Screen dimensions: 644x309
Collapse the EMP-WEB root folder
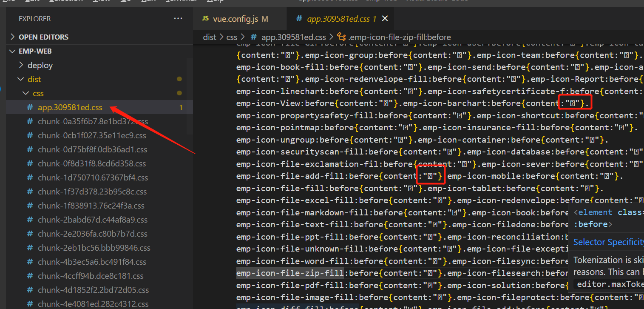click(x=35, y=51)
